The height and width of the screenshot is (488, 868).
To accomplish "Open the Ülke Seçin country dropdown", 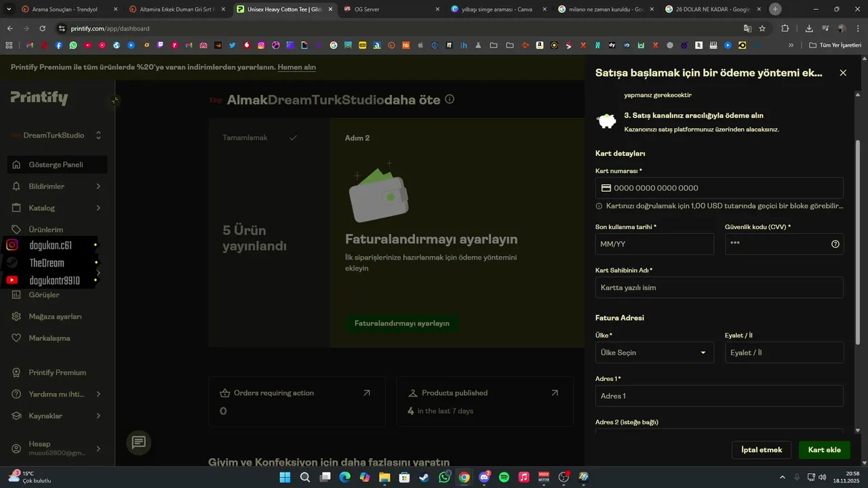I will pyautogui.click(x=654, y=352).
